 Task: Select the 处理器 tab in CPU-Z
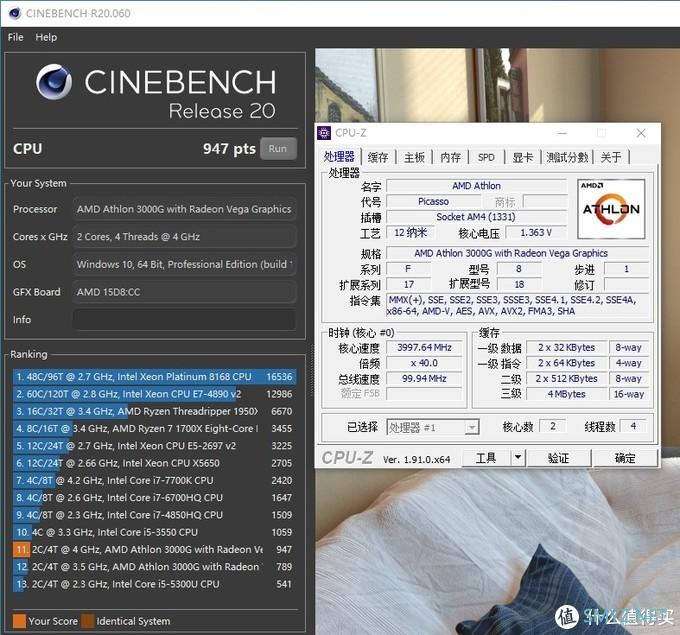(x=339, y=157)
